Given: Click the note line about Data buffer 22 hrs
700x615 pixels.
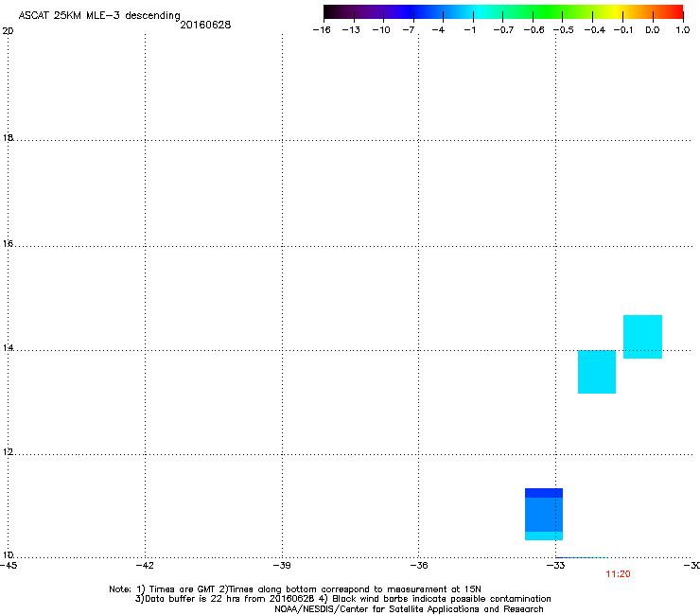Looking at the screenshot, I should pyautogui.click(x=342, y=599).
